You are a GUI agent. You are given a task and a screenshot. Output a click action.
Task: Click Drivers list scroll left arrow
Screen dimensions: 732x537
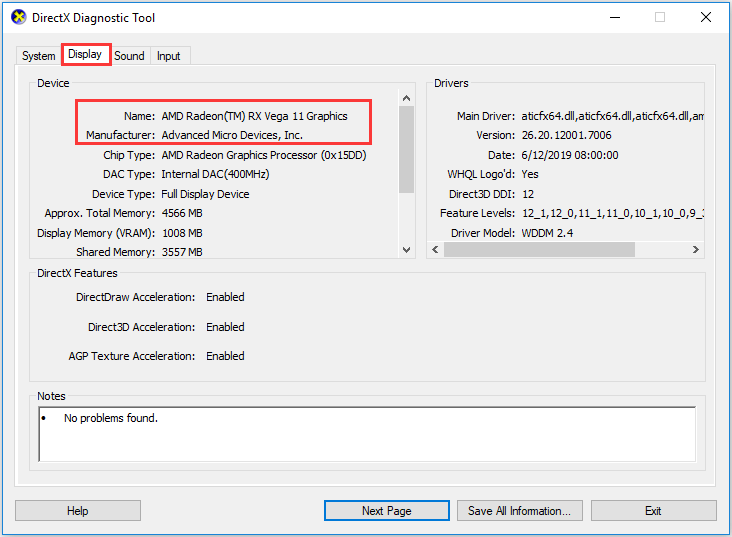[x=435, y=249]
